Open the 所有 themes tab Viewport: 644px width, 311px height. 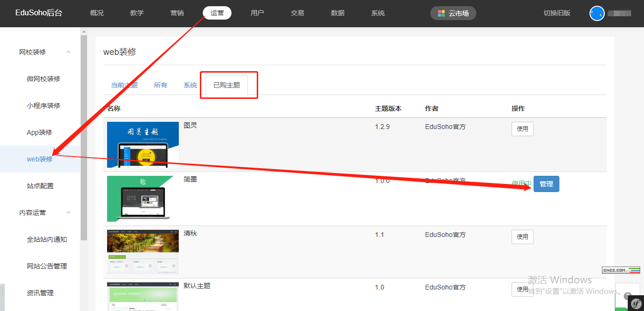(x=161, y=85)
